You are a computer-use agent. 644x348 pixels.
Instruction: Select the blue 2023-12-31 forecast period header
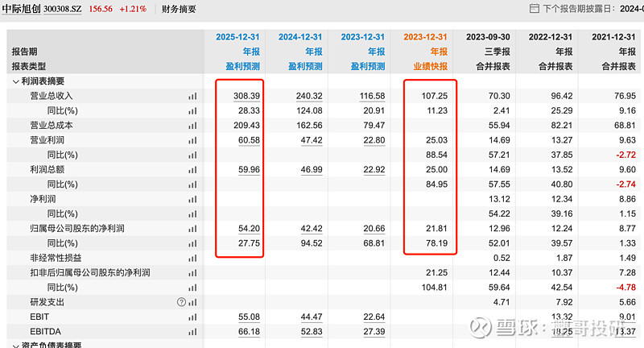[x=363, y=37]
